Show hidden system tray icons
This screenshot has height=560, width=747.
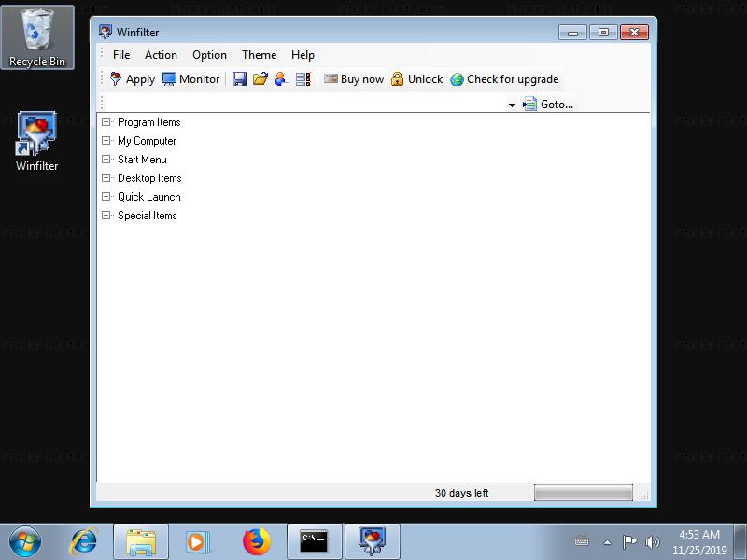607,542
